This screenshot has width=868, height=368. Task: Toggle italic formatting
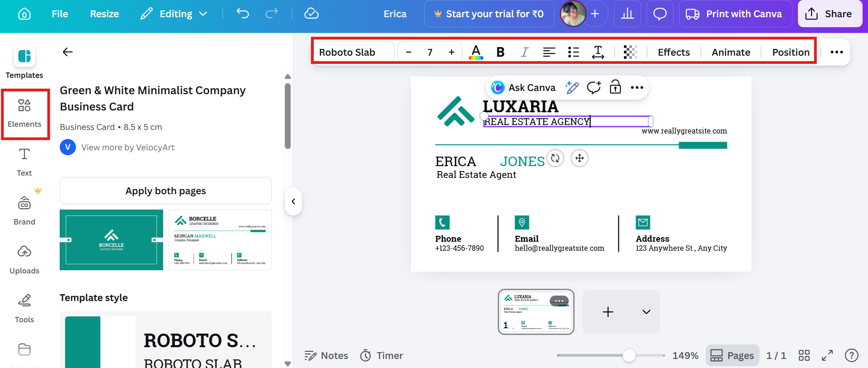[524, 52]
